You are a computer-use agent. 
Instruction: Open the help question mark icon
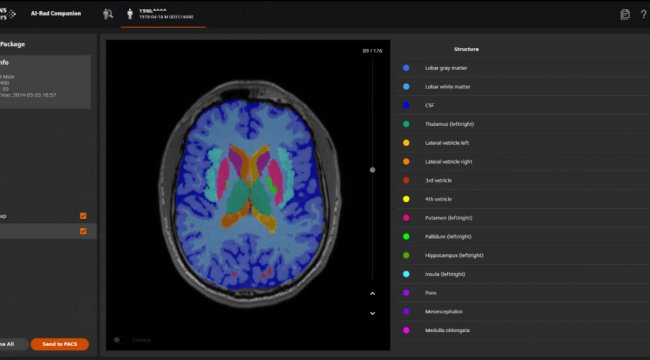(644, 14)
